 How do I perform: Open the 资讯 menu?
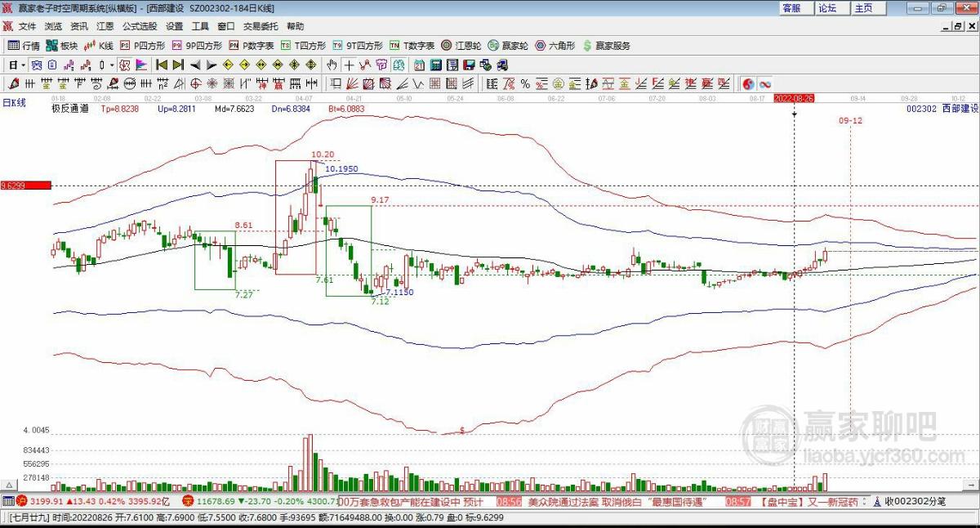pyautogui.click(x=79, y=26)
